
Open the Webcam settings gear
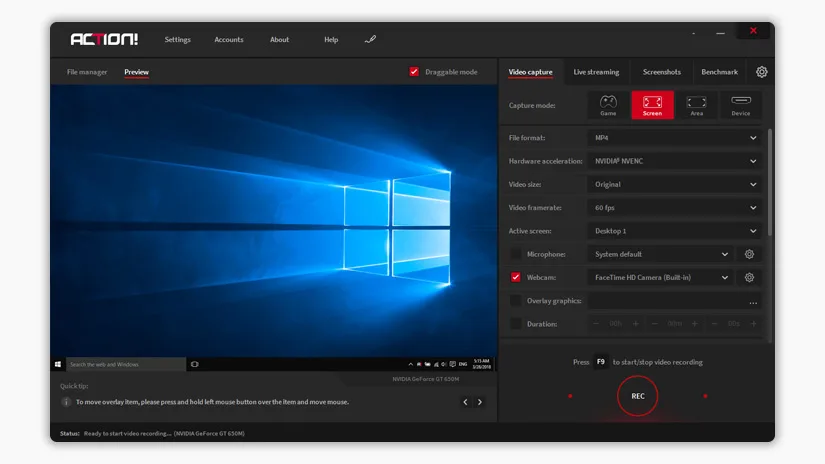(749, 277)
